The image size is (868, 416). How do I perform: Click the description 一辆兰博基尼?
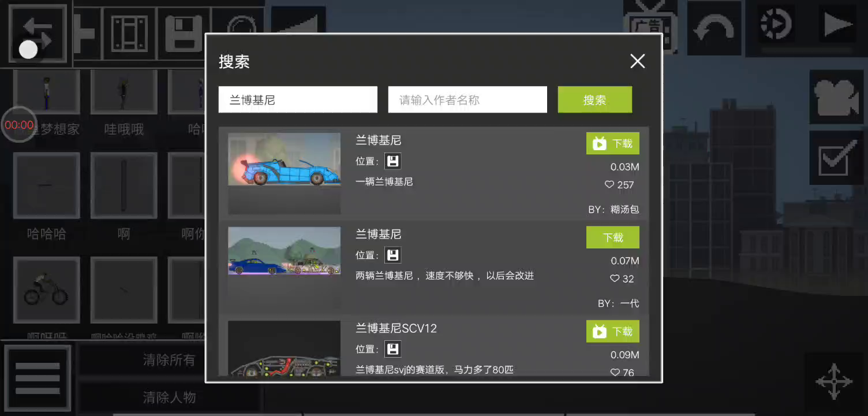pyautogui.click(x=384, y=181)
